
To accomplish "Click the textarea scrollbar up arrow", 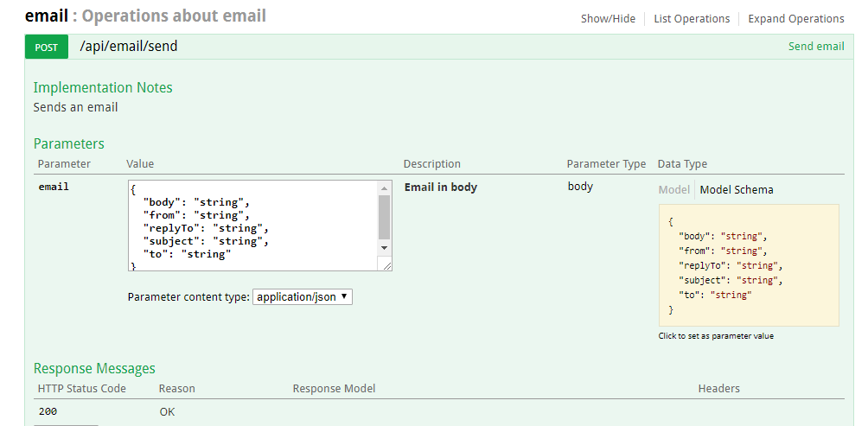I will tap(385, 188).
